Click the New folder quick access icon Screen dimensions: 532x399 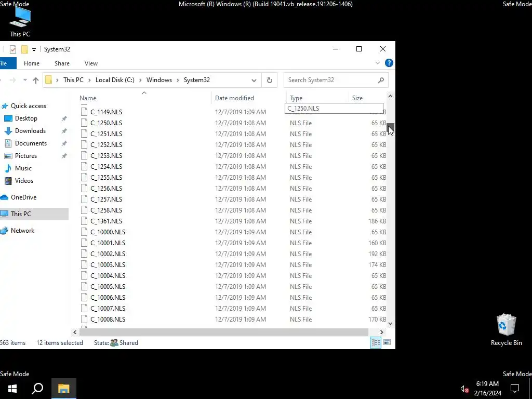click(24, 49)
